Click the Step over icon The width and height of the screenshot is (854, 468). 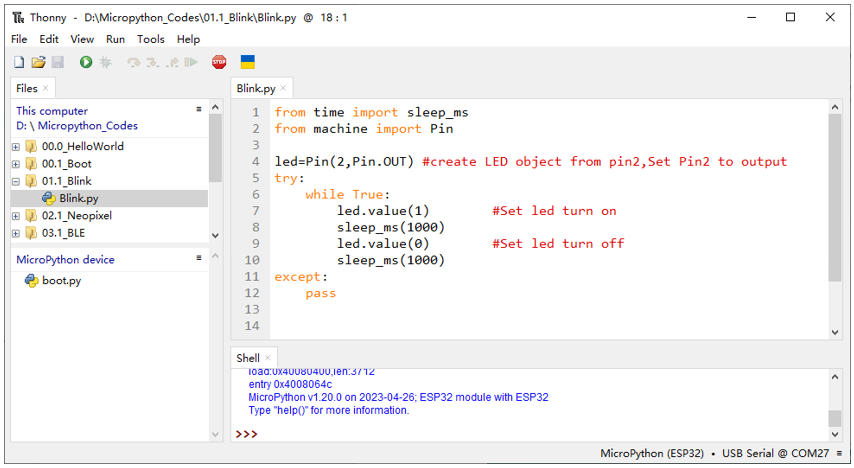point(133,63)
